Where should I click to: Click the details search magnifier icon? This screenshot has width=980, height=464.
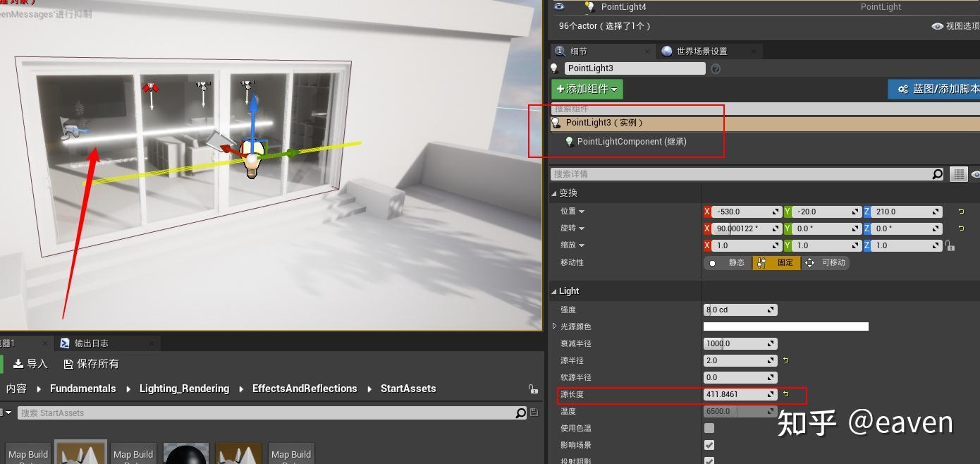point(937,173)
